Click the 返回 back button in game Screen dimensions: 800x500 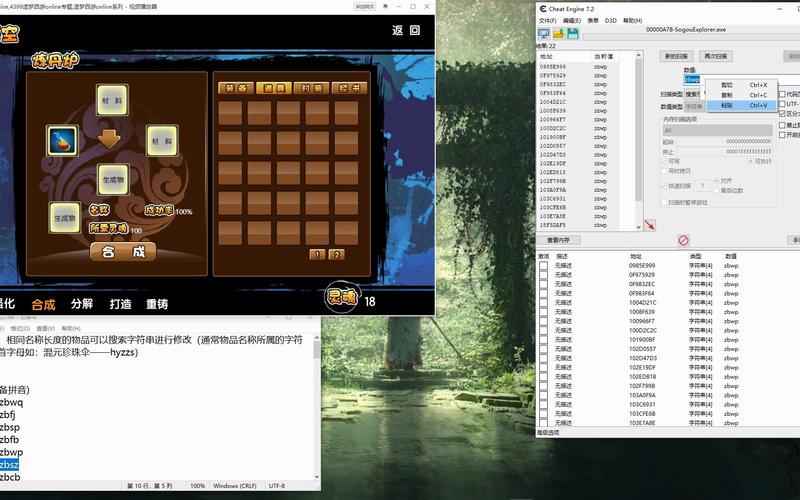(x=398, y=30)
